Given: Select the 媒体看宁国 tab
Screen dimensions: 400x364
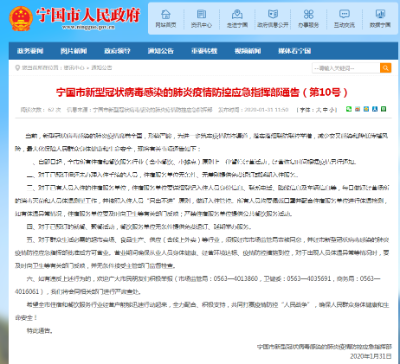Looking at the screenshot, I should [x=294, y=51].
